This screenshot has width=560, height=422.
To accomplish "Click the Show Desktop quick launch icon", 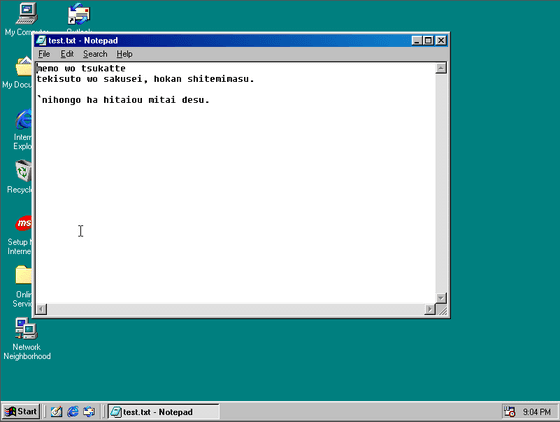I will [x=56, y=412].
